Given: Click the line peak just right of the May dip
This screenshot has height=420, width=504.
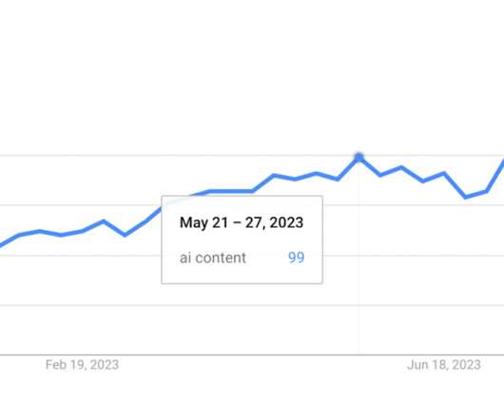Looking at the screenshot, I should point(401,167).
